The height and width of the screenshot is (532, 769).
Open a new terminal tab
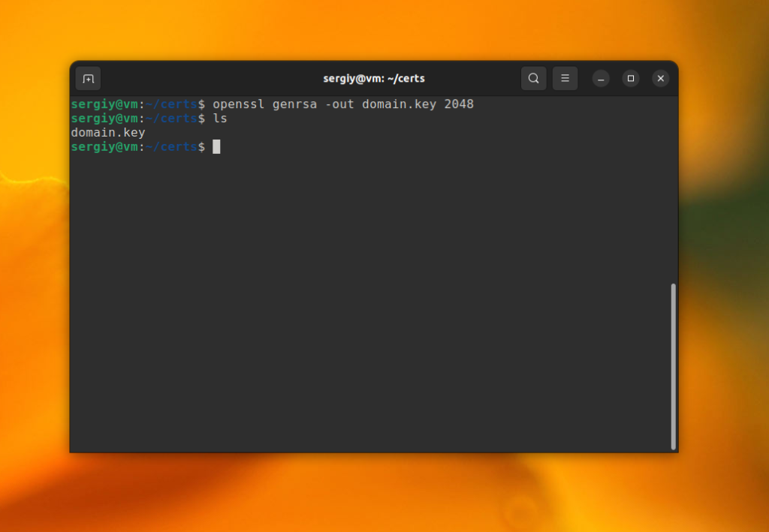(x=89, y=78)
